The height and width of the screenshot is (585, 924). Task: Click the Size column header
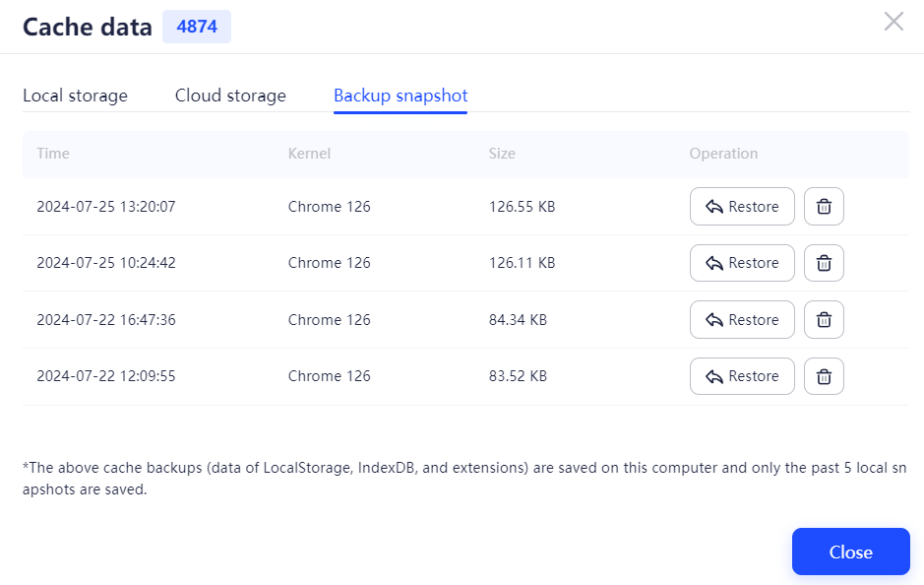502,154
